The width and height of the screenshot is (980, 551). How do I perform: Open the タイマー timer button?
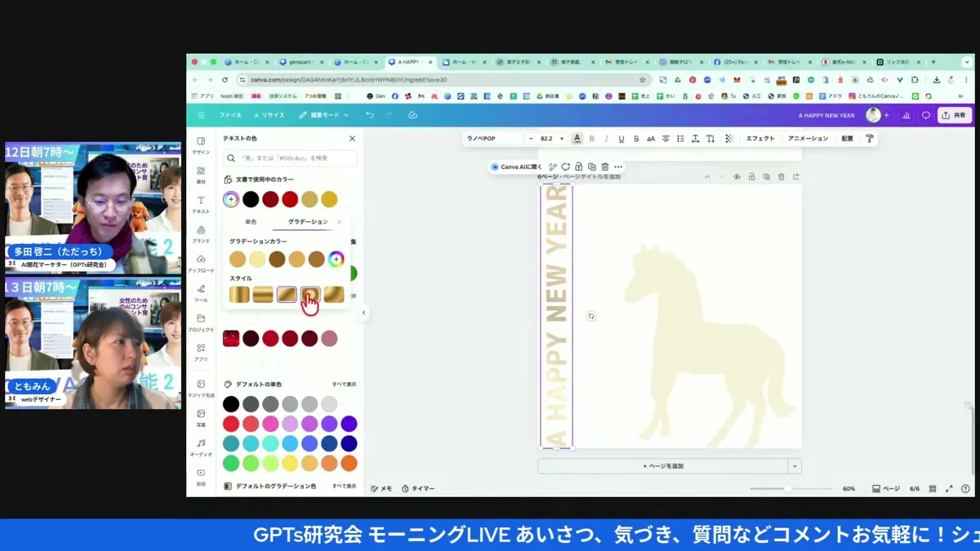pyautogui.click(x=419, y=488)
